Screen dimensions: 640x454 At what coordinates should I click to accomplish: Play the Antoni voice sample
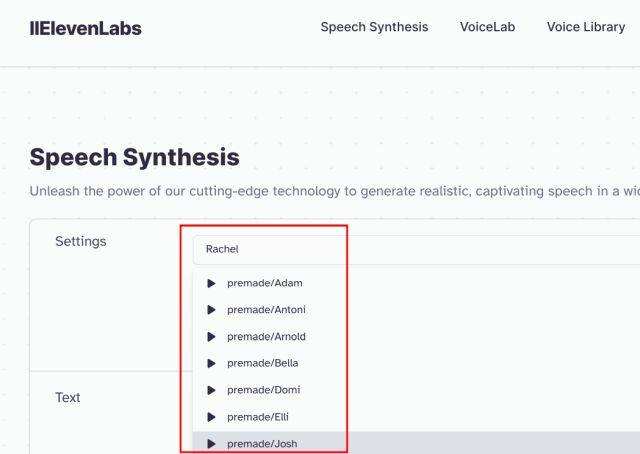click(x=211, y=310)
